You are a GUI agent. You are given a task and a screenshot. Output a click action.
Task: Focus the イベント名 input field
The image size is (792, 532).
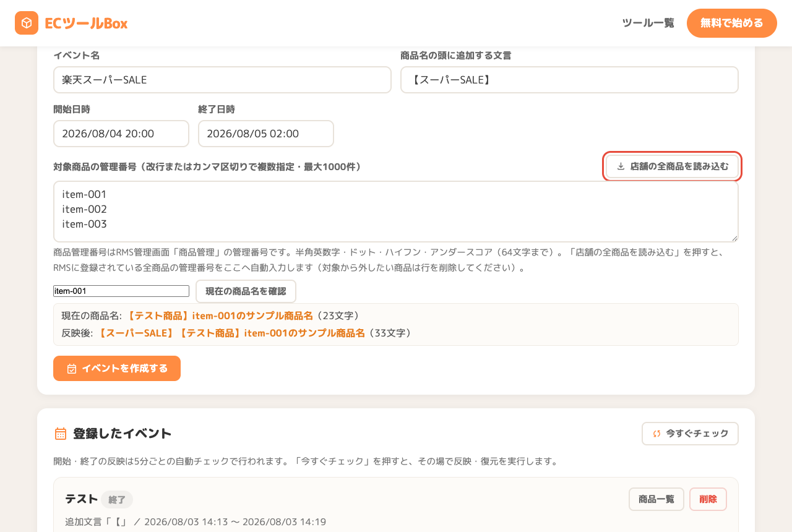[x=222, y=80]
